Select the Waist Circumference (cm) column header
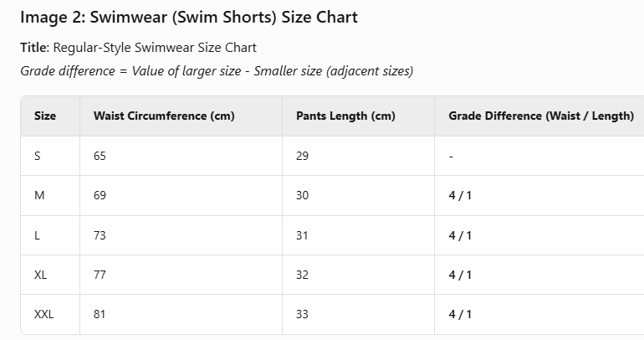644x340 pixels. pos(164,116)
